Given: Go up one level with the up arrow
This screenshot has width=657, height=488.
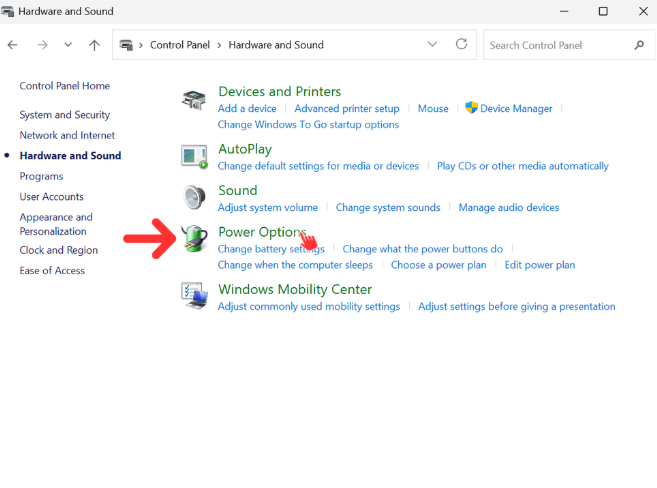Looking at the screenshot, I should [x=94, y=45].
